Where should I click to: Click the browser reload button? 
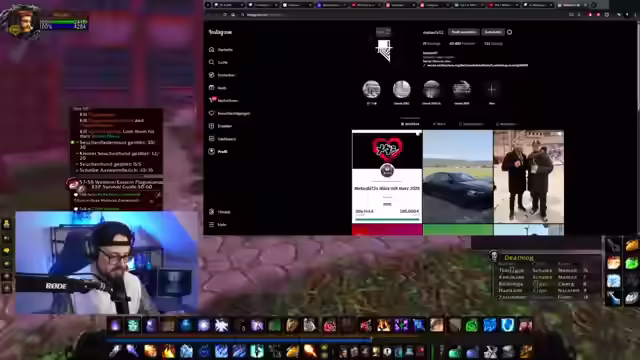pos(224,15)
